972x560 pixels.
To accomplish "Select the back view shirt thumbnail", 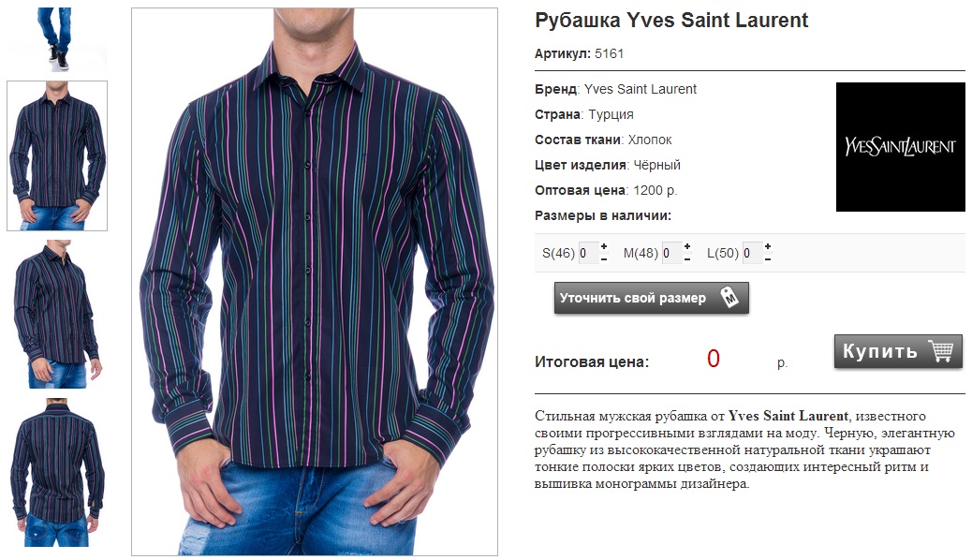I will coord(57,473).
